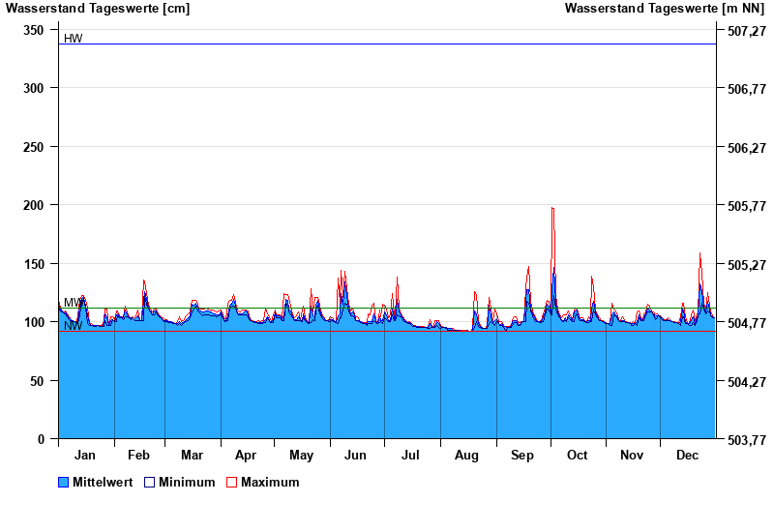Click the MW line label
The height and width of the screenshot is (532, 774).
pos(73,303)
